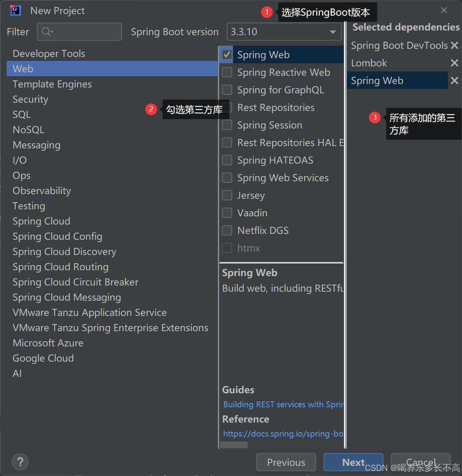Select the Spring Cloud category
The image size is (462, 476).
[x=112, y=221]
